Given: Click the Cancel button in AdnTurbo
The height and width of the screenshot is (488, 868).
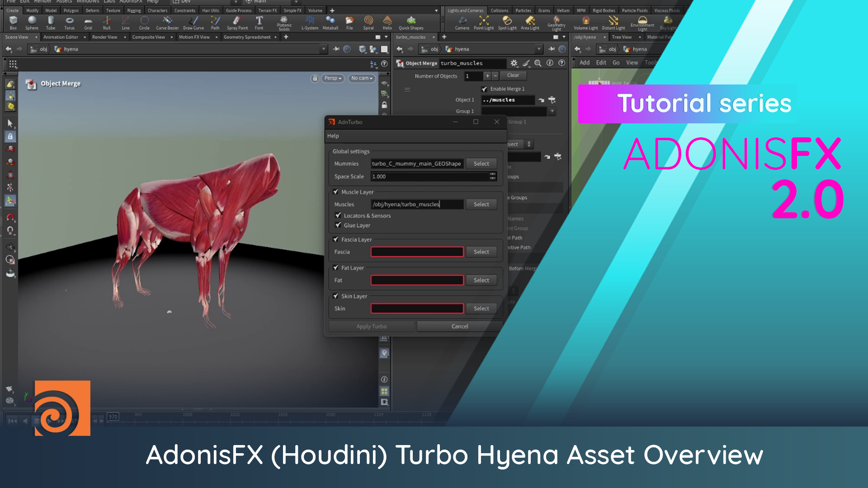Looking at the screenshot, I should click(460, 326).
